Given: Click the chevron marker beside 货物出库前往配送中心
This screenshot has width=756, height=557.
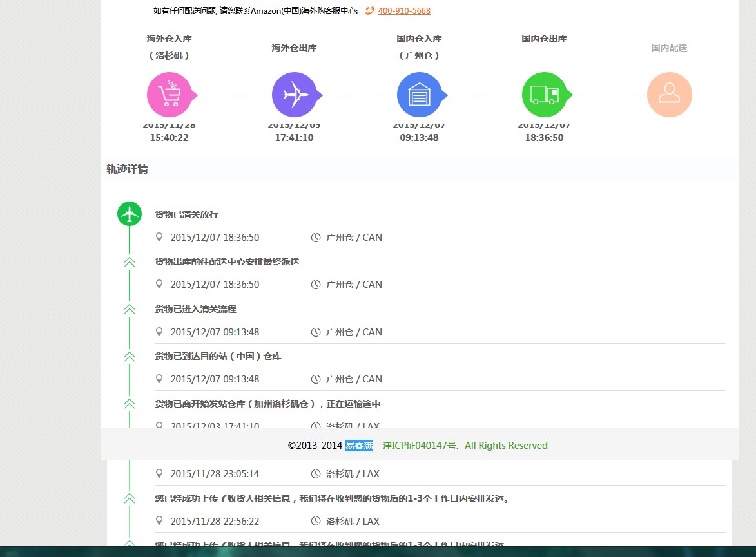Looking at the screenshot, I should pyautogui.click(x=129, y=262).
